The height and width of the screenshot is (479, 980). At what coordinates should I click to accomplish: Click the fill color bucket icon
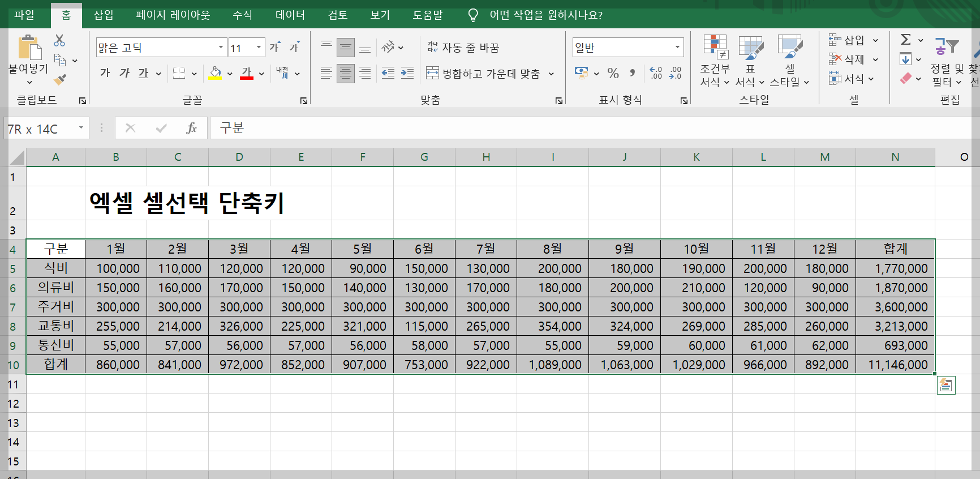[x=215, y=73]
